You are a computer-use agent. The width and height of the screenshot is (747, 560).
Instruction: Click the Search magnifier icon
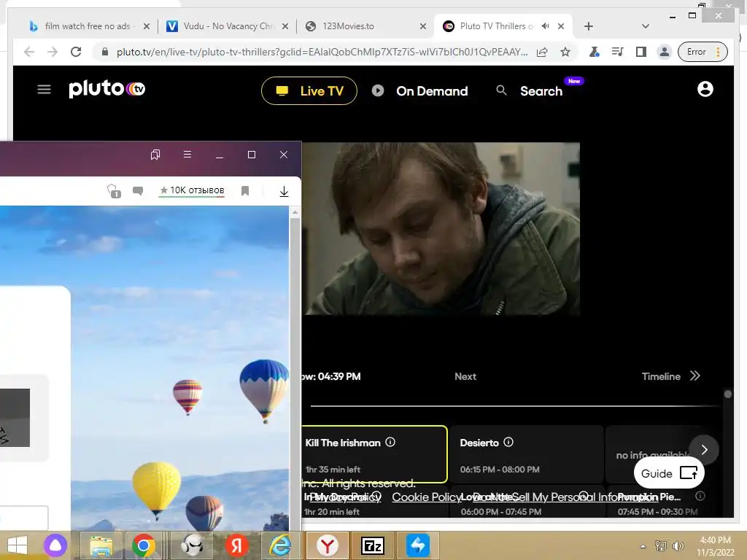(x=501, y=90)
